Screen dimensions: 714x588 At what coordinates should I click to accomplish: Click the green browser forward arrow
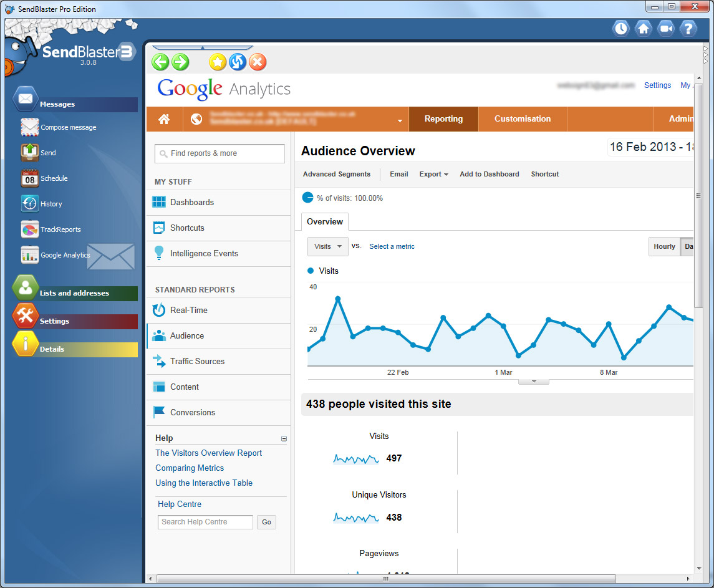180,62
